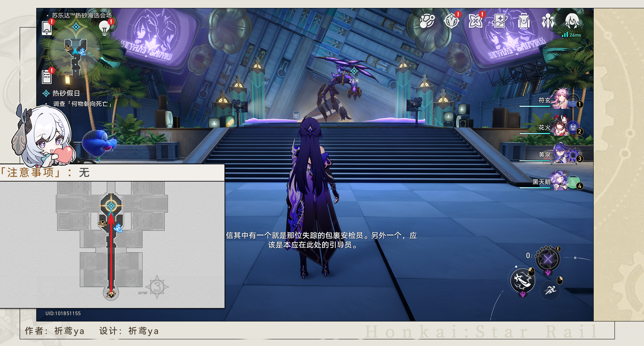Open the backpack inventory icon

pos(524,21)
